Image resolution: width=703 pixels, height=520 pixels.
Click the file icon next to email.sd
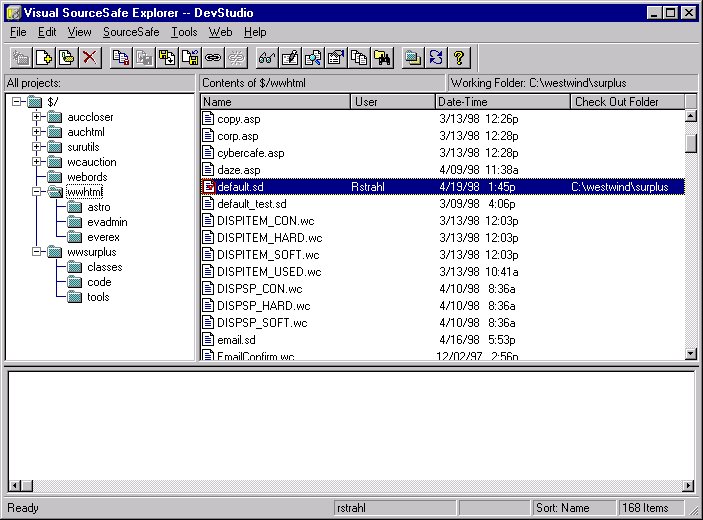(x=208, y=339)
